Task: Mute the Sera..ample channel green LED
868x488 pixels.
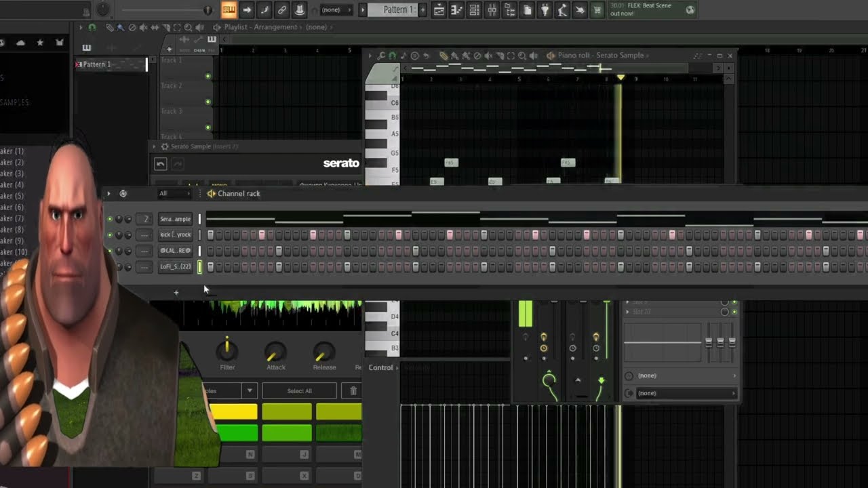Action: 110,219
